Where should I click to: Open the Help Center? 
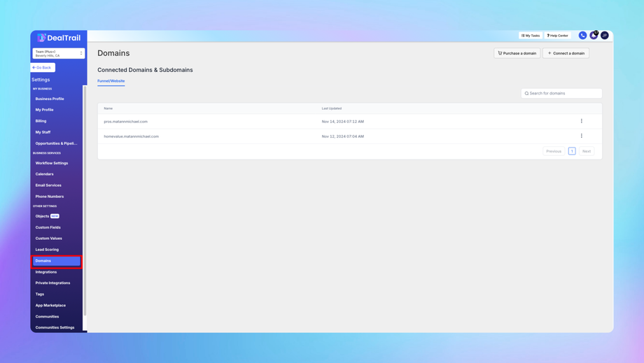[x=558, y=36]
